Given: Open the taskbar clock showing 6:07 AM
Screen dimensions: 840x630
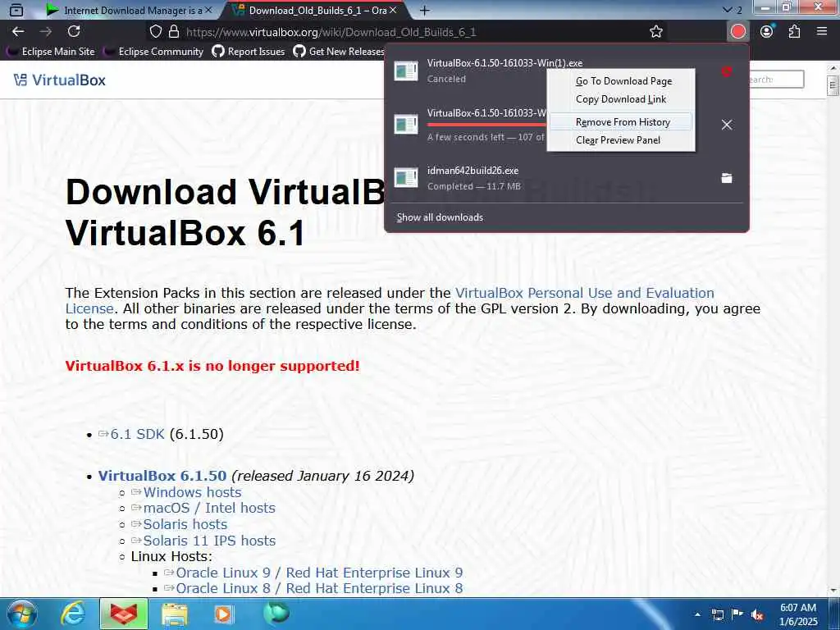Looking at the screenshot, I should pyautogui.click(x=798, y=614).
